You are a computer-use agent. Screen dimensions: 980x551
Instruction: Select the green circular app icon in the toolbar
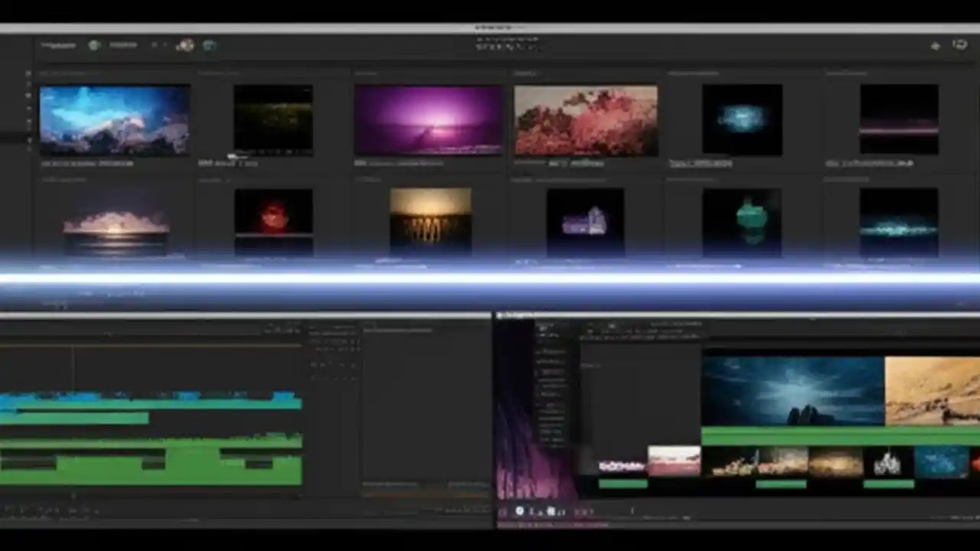point(94,44)
